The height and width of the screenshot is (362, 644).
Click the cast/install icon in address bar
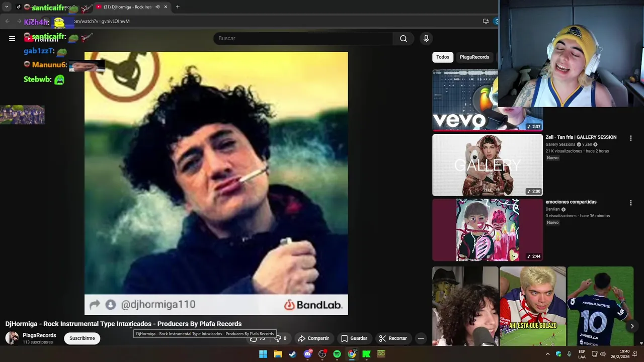click(x=486, y=21)
